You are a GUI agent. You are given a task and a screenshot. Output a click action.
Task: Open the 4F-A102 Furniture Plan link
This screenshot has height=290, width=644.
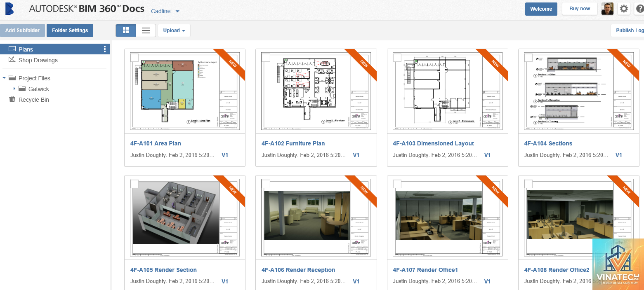pos(293,143)
